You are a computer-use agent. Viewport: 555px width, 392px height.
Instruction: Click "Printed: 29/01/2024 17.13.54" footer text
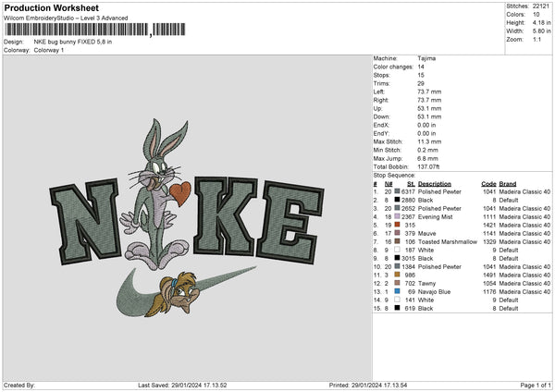point(368,385)
